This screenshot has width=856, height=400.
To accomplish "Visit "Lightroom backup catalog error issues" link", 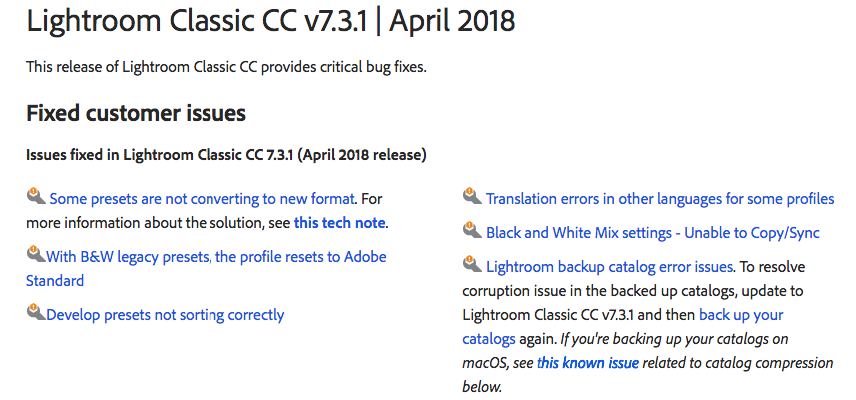I will (x=610, y=267).
